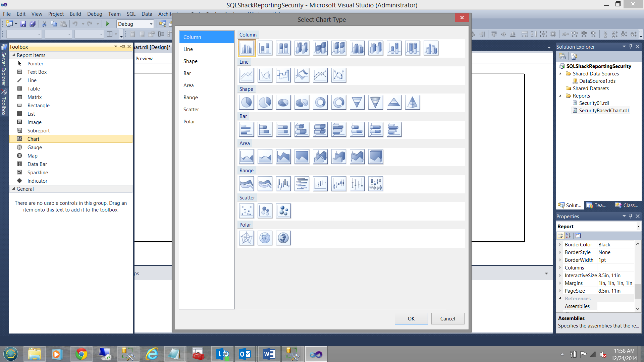Open the Build menu
The height and width of the screenshot is (362, 644).
click(75, 14)
